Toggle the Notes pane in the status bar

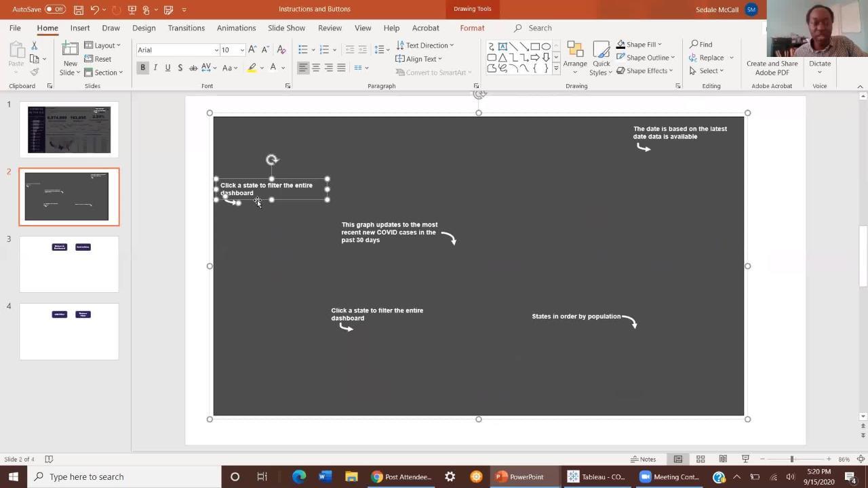coord(643,459)
